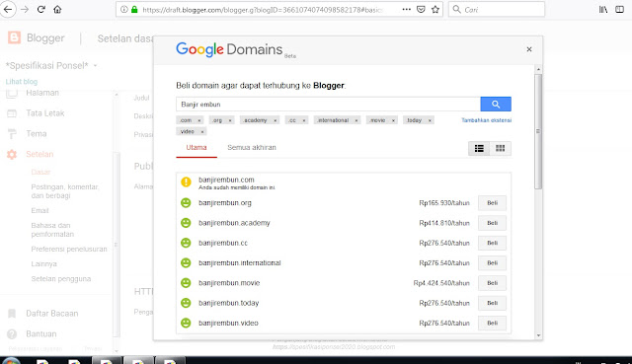Image resolution: width=632 pixels, height=364 pixels.
Task: Open Bantuan in sidebar
Action: pos(41,333)
